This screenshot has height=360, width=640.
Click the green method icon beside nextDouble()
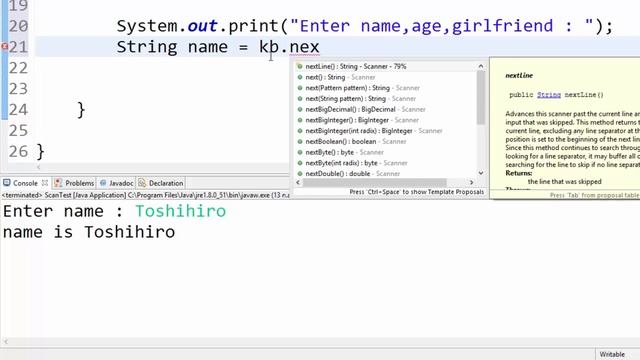300,173
